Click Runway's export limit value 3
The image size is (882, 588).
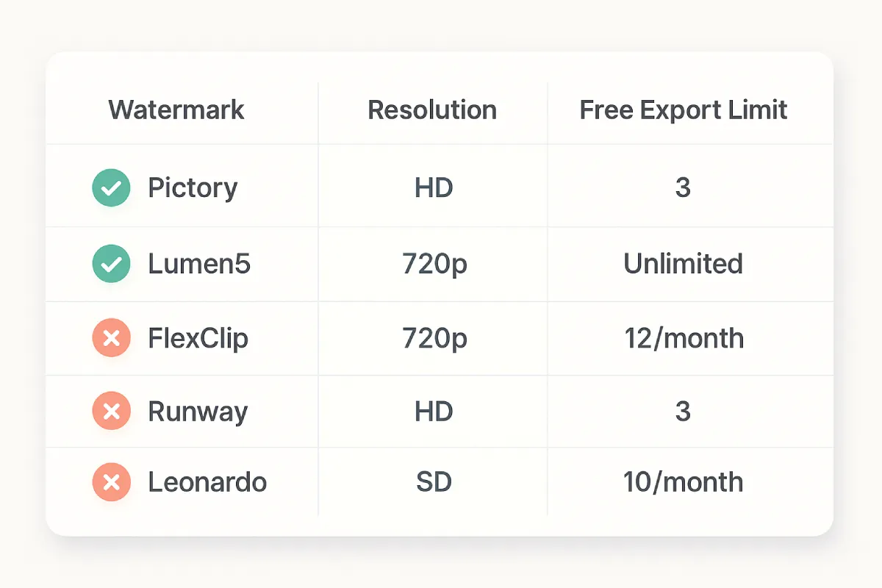click(683, 411)
